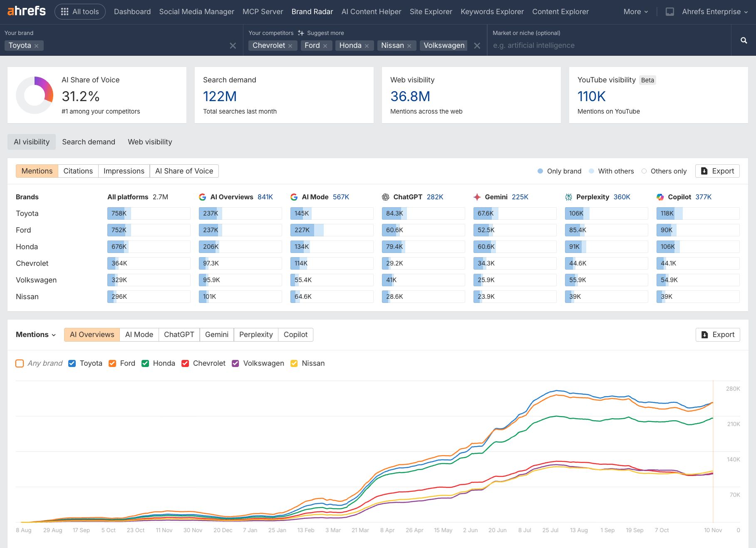756x548 pixels.
Task: Click the Market or niche input field
Action: tap(582, 45)
